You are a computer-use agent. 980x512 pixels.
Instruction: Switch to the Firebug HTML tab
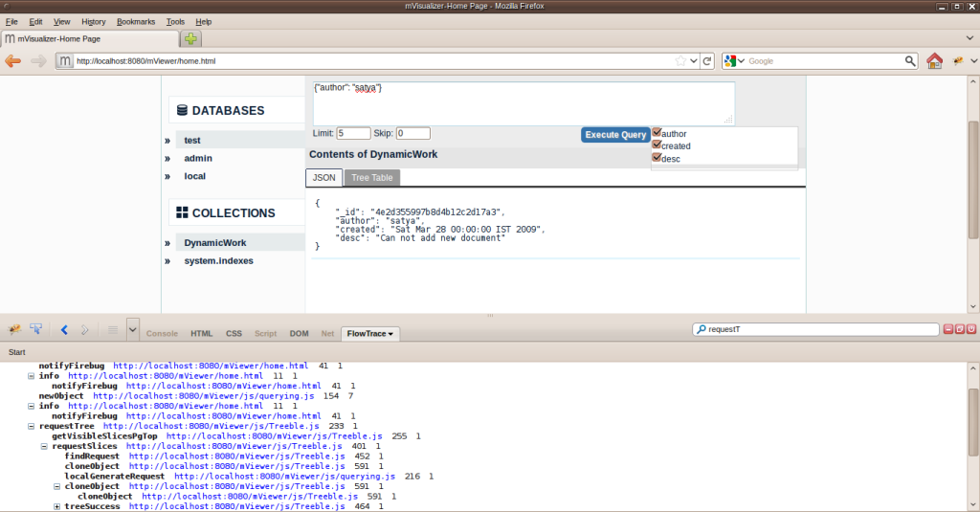point(201,334)
